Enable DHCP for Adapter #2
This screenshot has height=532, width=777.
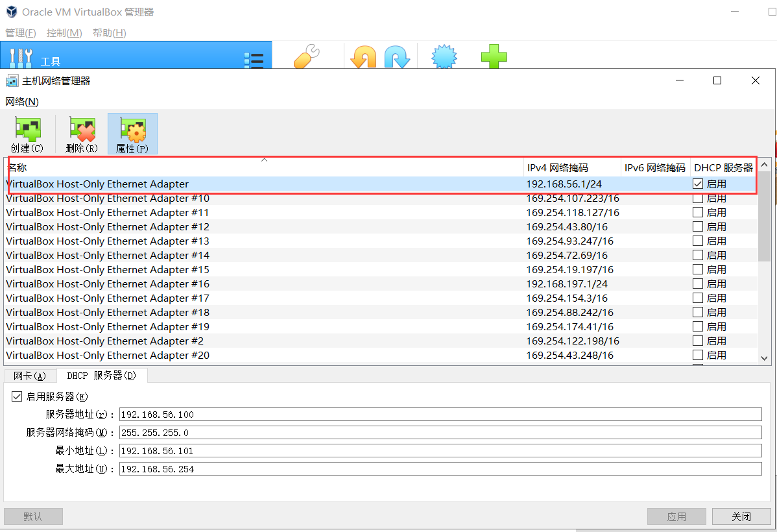coord(698,341)
